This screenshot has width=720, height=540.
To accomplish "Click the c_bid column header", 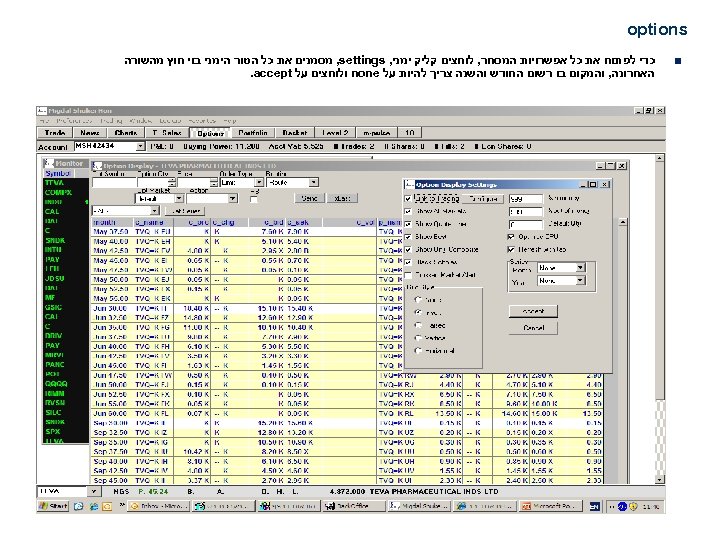I will click(267, 223).
